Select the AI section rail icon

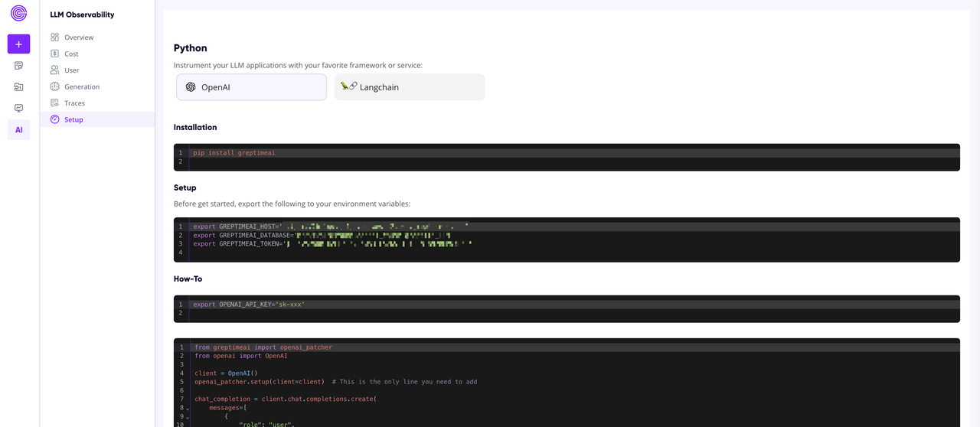pos(18,130)
